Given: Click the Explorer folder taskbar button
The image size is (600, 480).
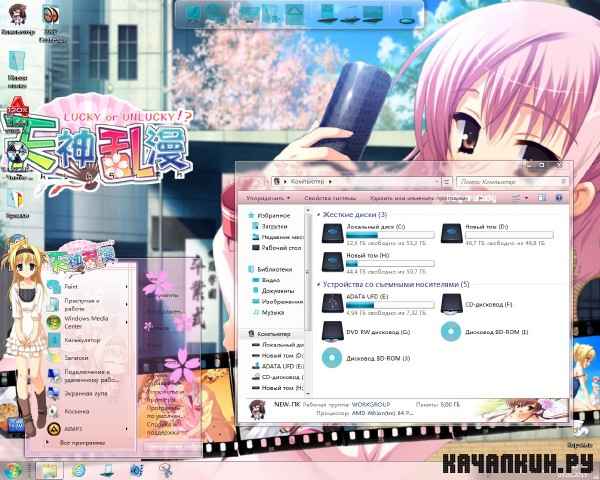Looking at the screenshot, I should click(x=49, y=470).
